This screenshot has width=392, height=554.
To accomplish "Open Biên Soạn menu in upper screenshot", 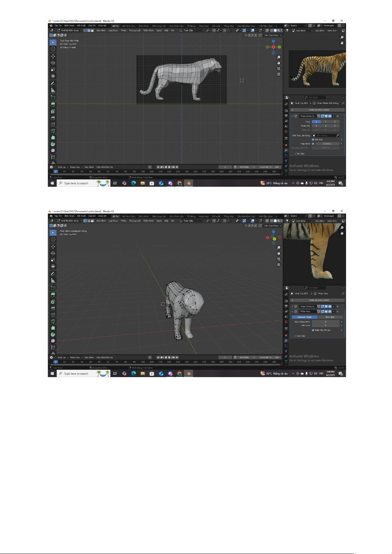I will (x=69, y=26).
